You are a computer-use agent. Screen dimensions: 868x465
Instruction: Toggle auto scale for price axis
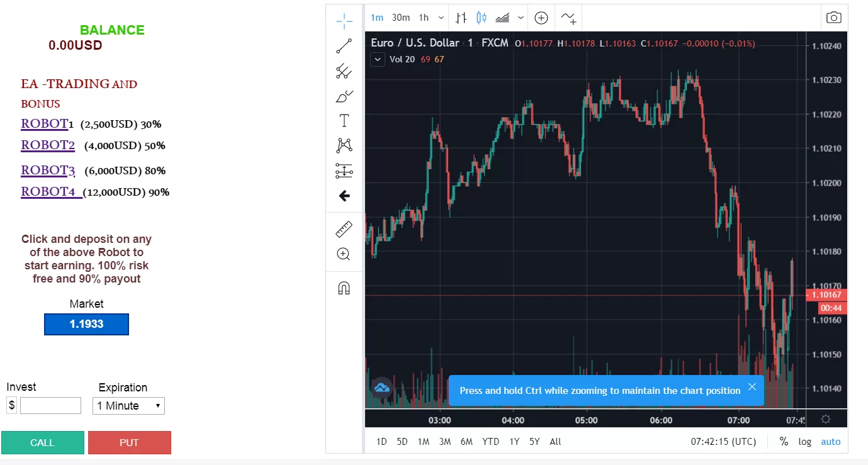(831, 442)
